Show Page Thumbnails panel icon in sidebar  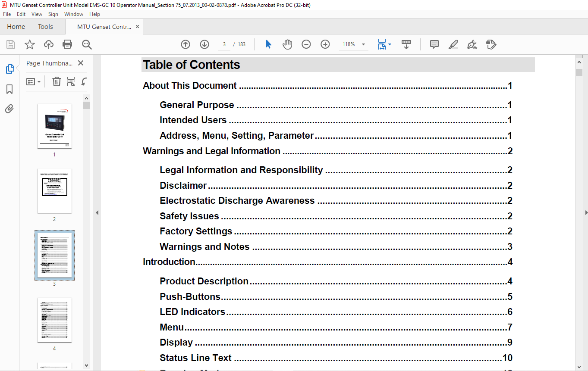[9, 69]
